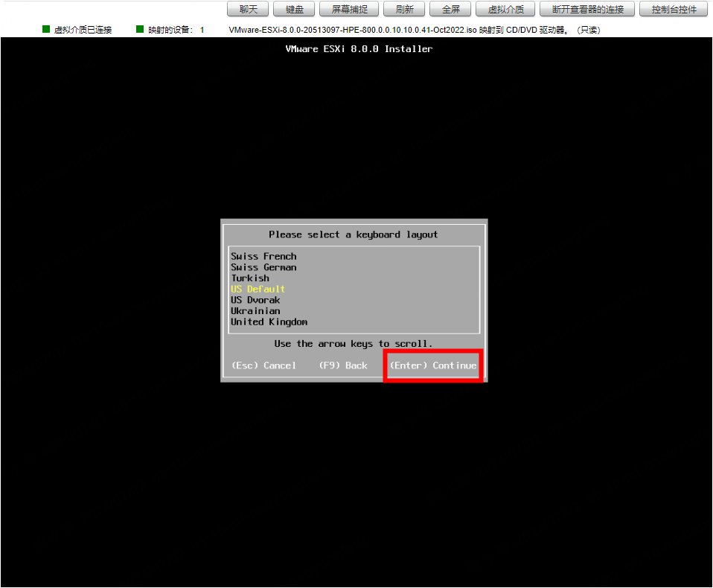The width and height of the screenshot is (713, 588).
Task: Click the 刷新 (Refresh) button
Action: (x=404, y=9)
